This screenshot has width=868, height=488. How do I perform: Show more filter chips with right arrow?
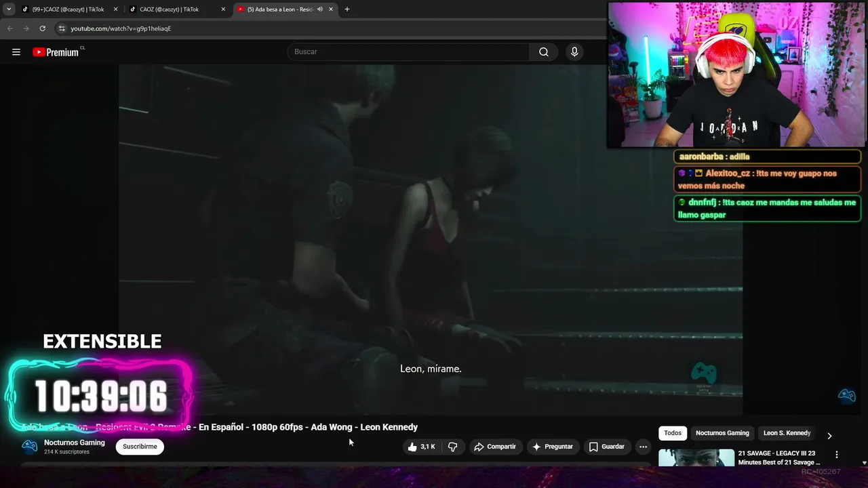829,436
